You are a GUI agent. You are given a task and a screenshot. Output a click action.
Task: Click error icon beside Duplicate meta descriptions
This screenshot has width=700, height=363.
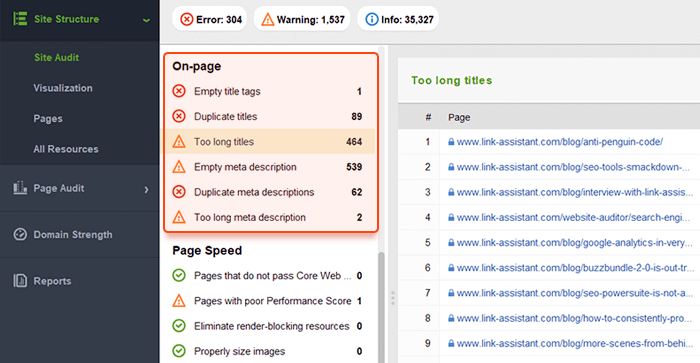tap(179, 192)
